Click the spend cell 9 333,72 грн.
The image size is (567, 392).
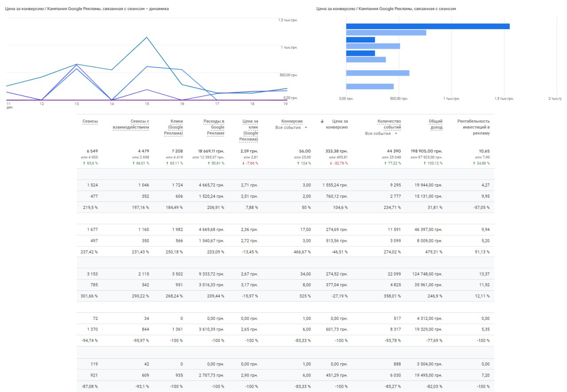211,274
